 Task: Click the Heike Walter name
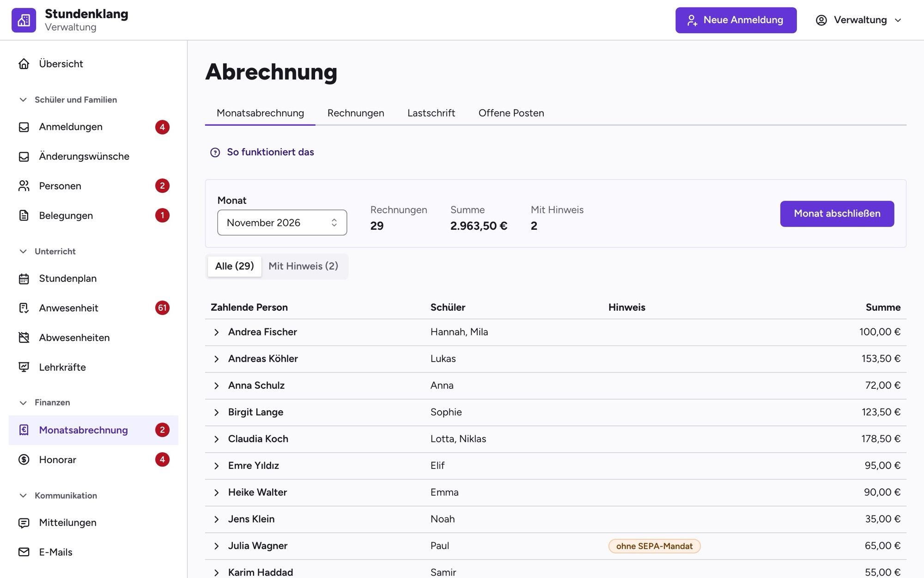coord(257,492)
